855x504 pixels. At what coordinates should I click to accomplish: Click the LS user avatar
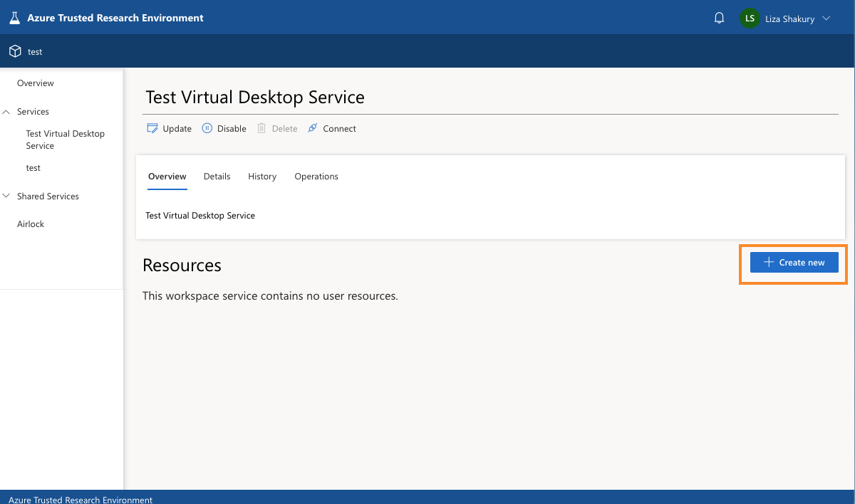coord(750,18)
